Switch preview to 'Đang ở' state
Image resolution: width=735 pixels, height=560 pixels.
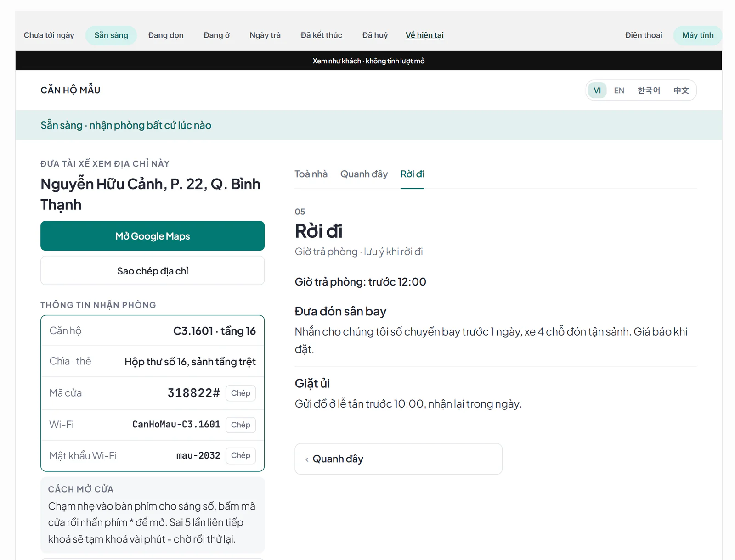[x=217, y=35]
